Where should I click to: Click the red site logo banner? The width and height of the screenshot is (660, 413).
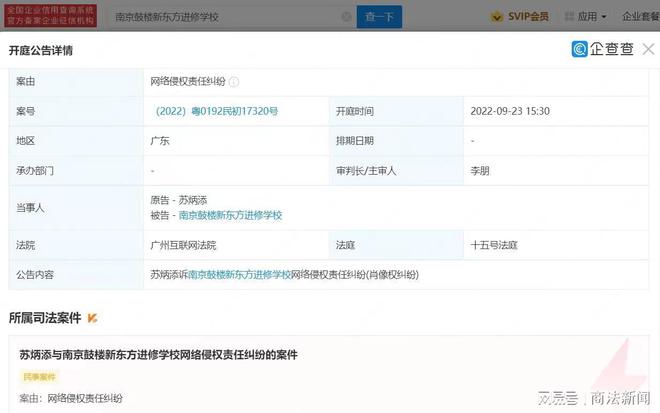51,16
